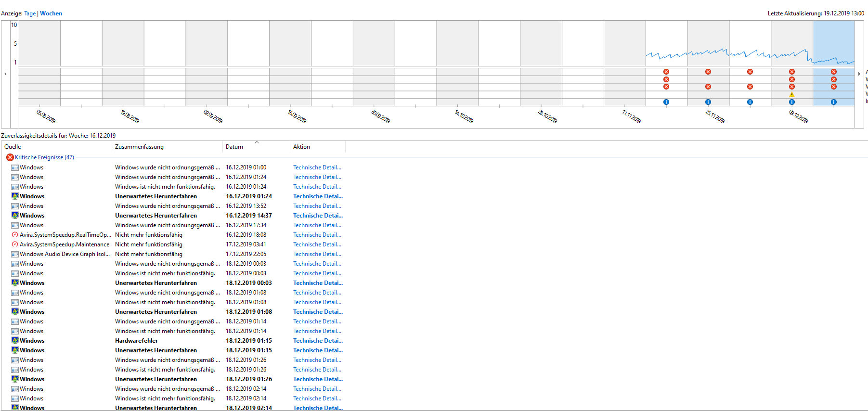
Task: Click shield icon of Hardwarefehler row
Action: [15, 341]
